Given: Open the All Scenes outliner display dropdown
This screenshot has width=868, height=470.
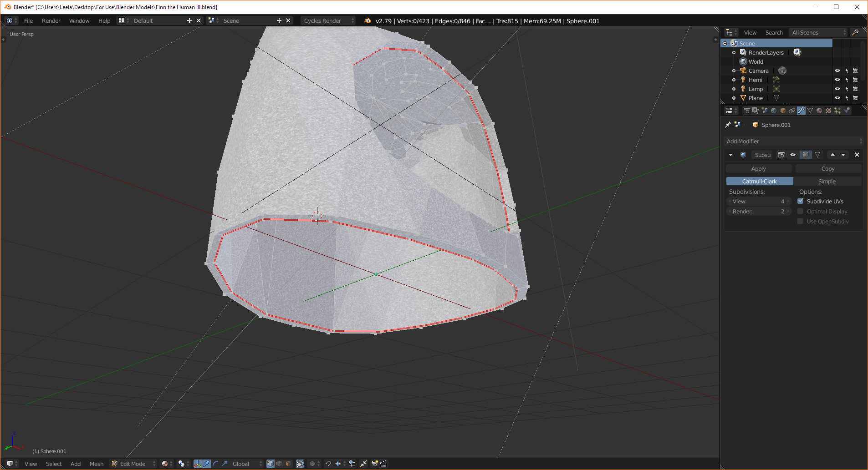Looking at the screenshot, I should [x=818, y=32].
